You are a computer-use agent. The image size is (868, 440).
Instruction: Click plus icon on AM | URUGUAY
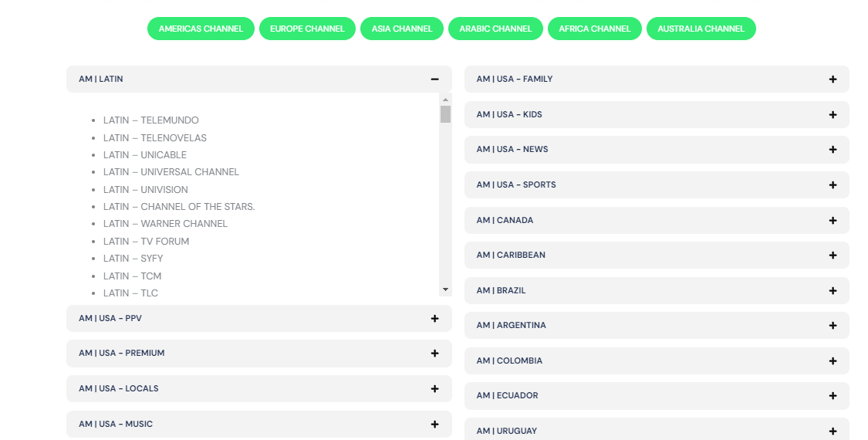click(833, 432)
